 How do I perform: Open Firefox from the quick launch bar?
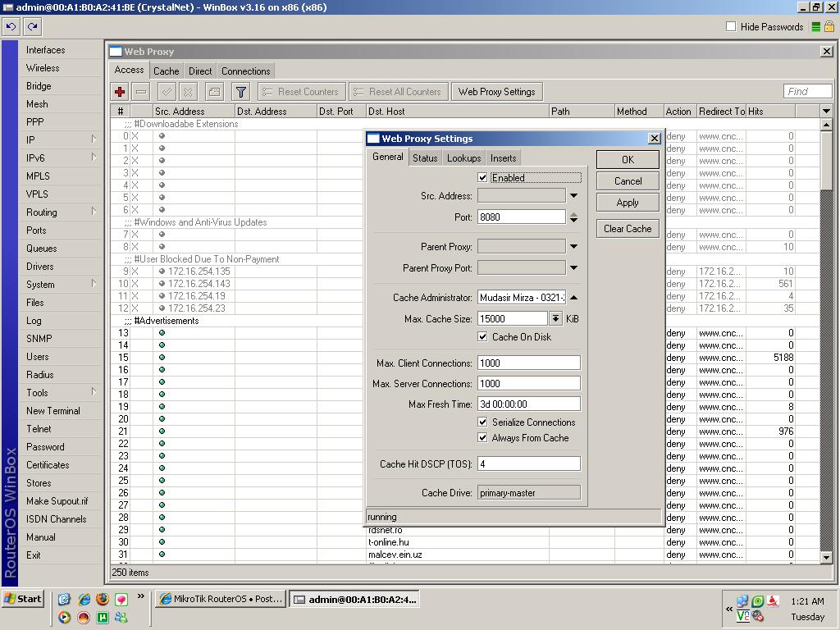coord(103,600)
